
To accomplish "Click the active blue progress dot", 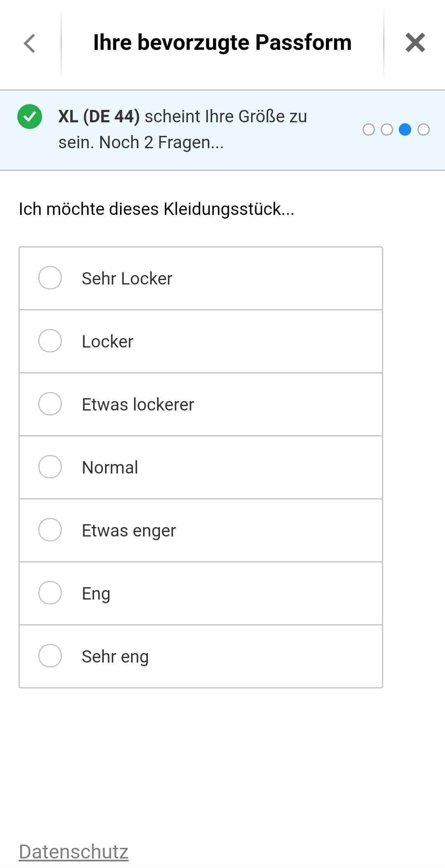I will [x=405, y=130].
